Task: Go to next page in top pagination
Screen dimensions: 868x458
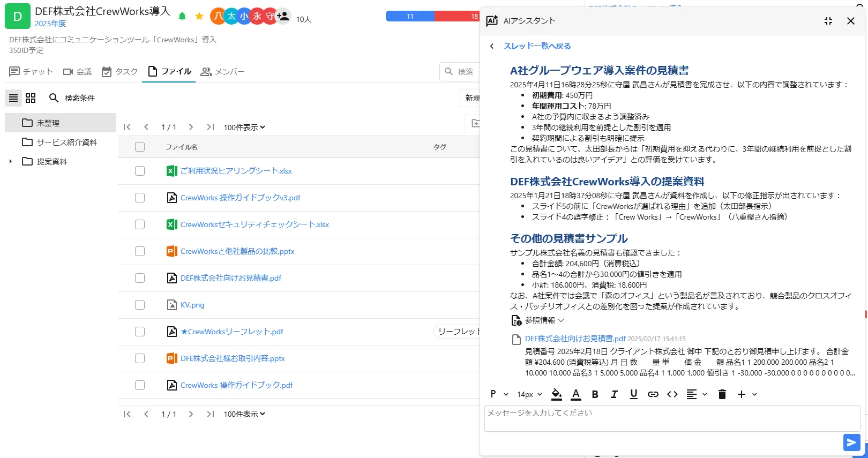Action: 191,127
